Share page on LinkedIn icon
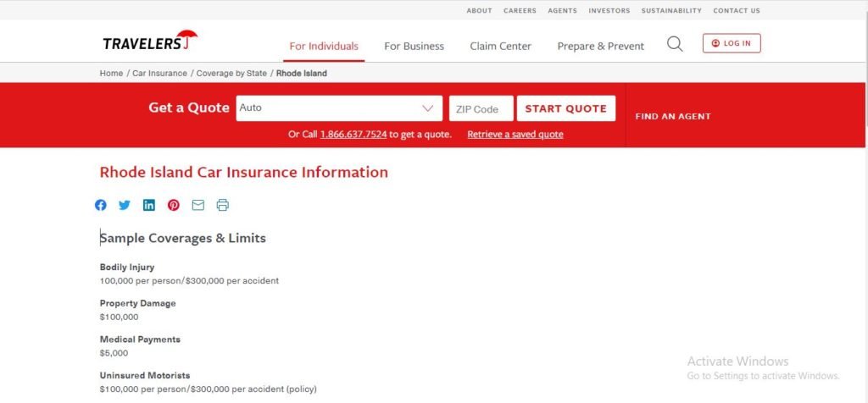 click(x=149, y=205)
